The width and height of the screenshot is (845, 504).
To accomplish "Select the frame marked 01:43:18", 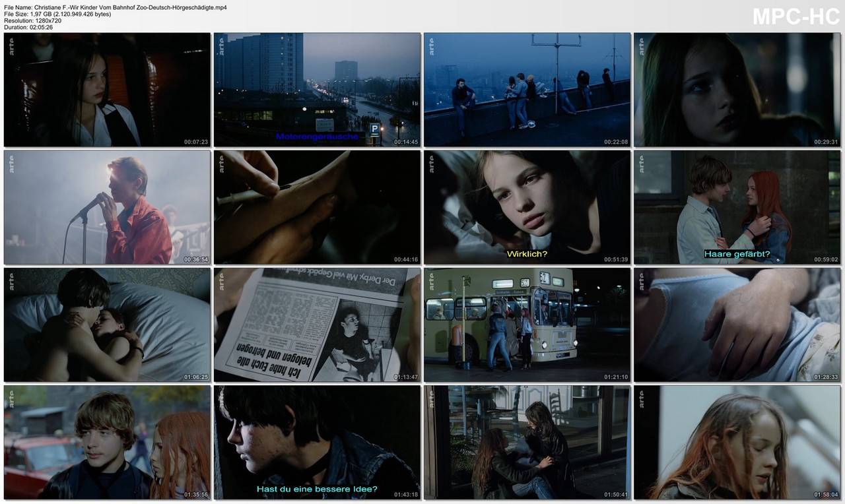I will pos(317,442).
